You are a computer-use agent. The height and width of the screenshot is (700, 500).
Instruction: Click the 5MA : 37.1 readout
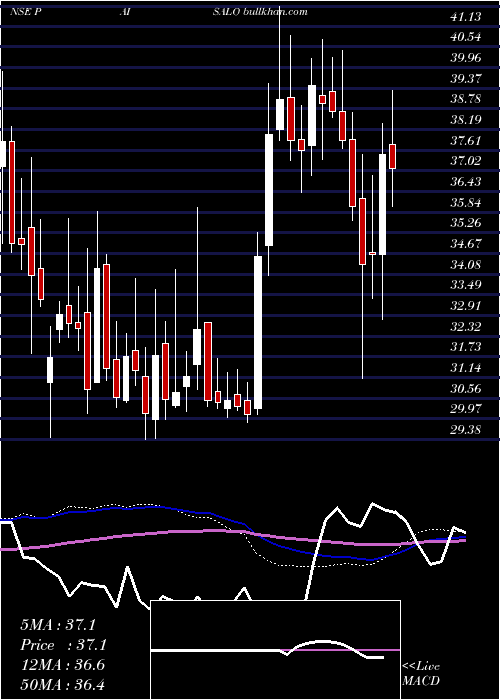click(58, 625)
